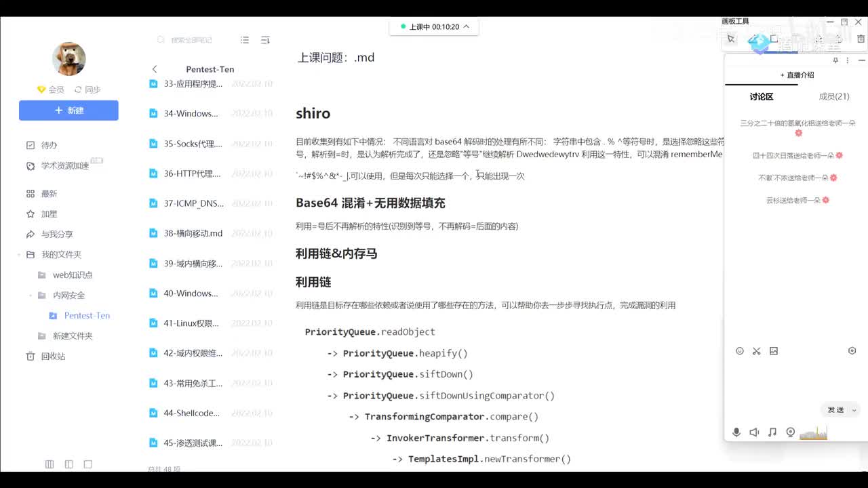
Task: Open emoji picker in chat
Action: tap(740, 351)
